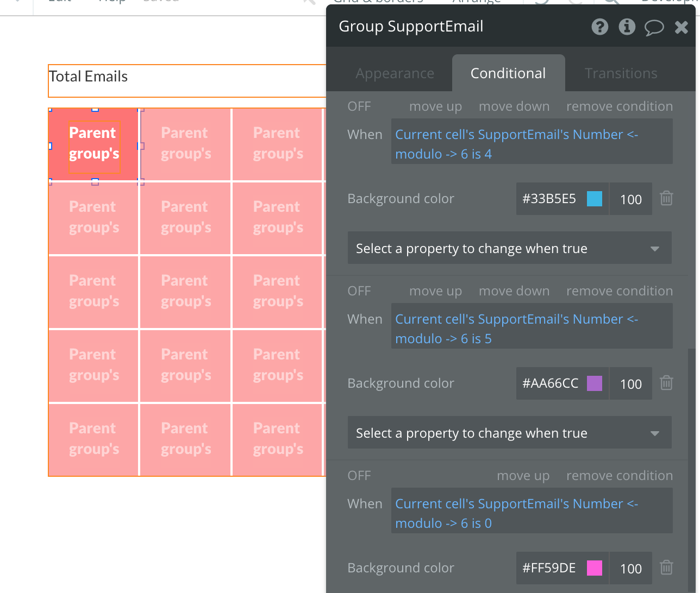This screenshot has height=593, width=700.
Task: Open the pink #FF59DE color swatch
Action: (595, 568)
